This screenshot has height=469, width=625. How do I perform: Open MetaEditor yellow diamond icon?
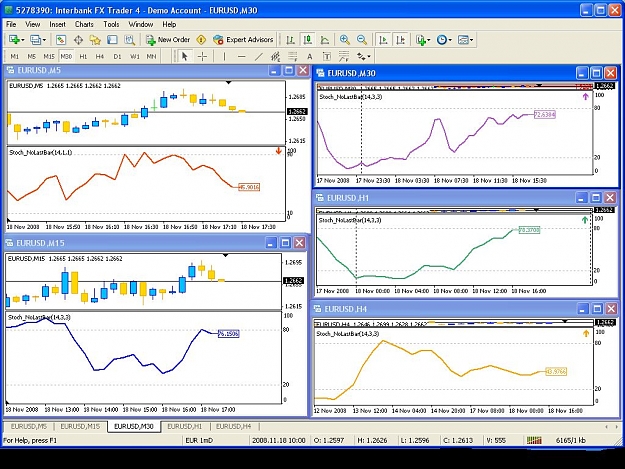[x=201, y=39]
